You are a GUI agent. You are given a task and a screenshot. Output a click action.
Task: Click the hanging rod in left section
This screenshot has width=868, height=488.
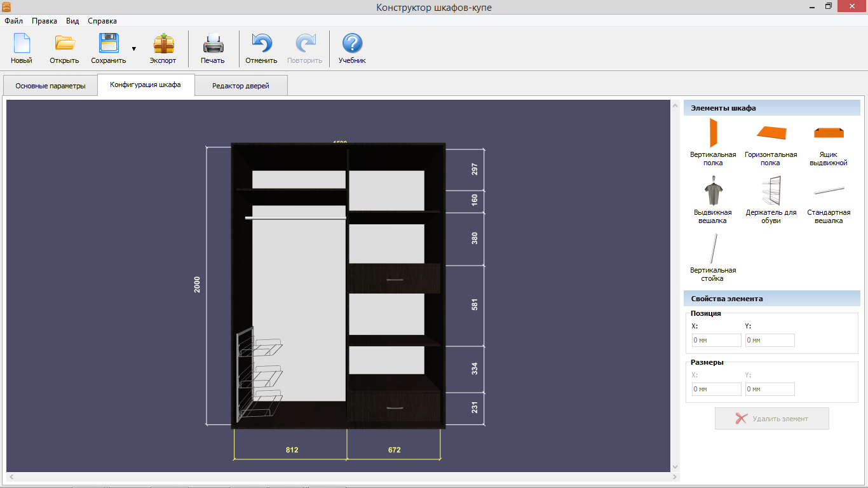(295, 218)
